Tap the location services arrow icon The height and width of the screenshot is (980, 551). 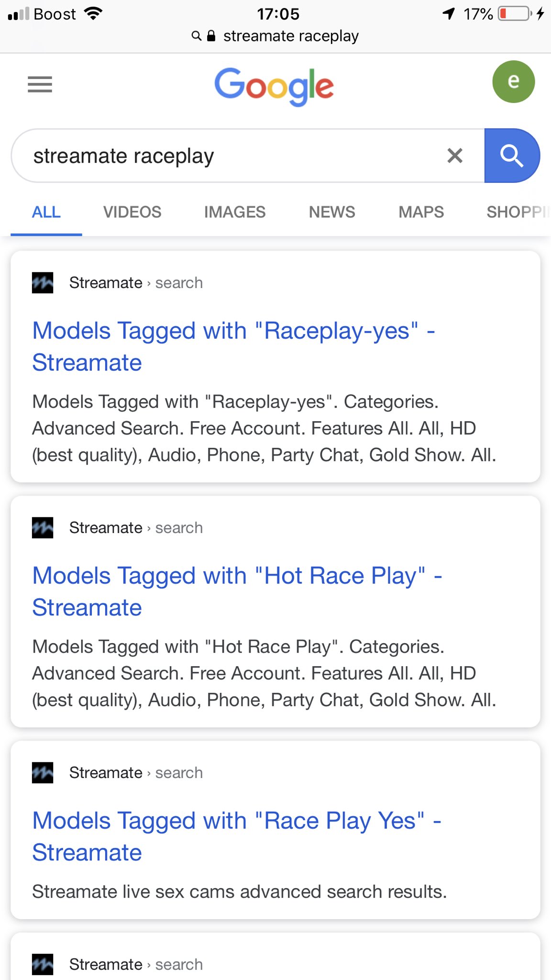tap(448, 13)
